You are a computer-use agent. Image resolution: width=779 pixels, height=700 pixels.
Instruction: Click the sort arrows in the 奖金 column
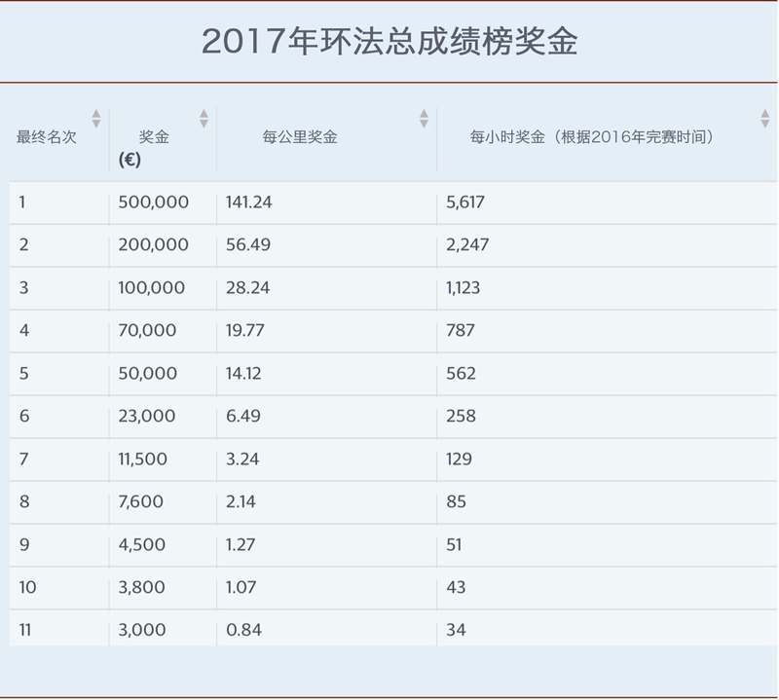pyautogui.click(x=204, y=119)
